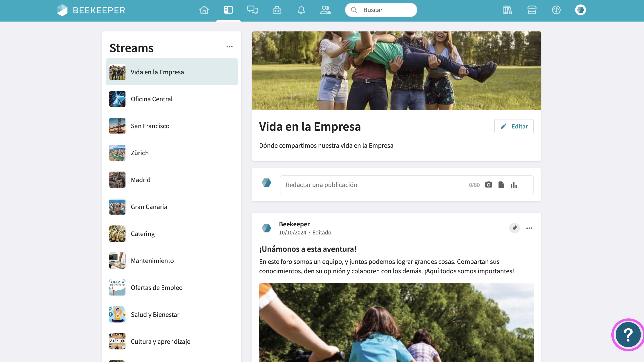Create a poll with chart icon
Viewport: 644px width, 362px height.
pyautogui.click(x=514, y=185)
